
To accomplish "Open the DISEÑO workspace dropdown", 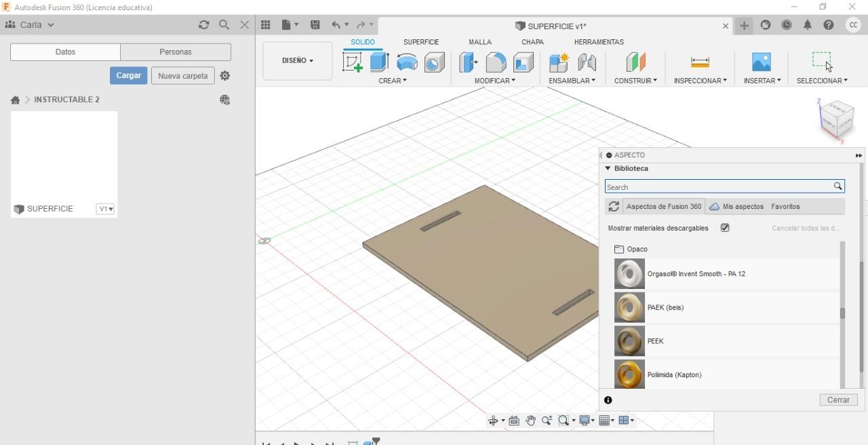I will click(x=298, y=60).
